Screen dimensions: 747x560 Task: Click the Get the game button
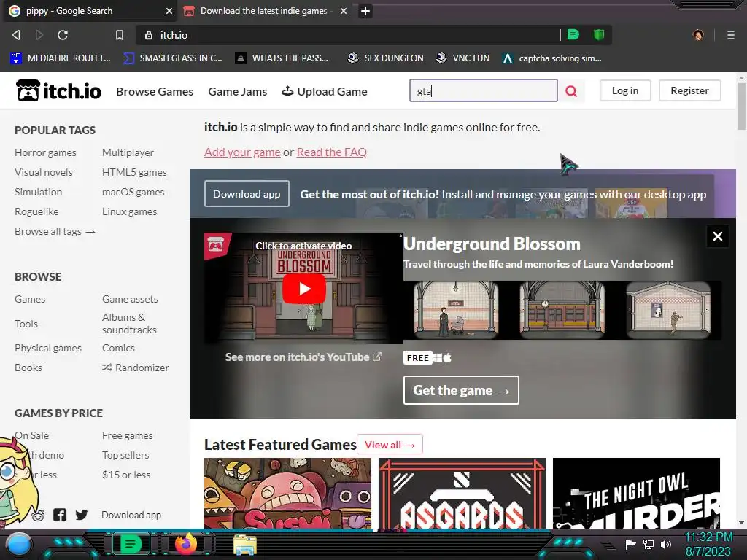461,391
